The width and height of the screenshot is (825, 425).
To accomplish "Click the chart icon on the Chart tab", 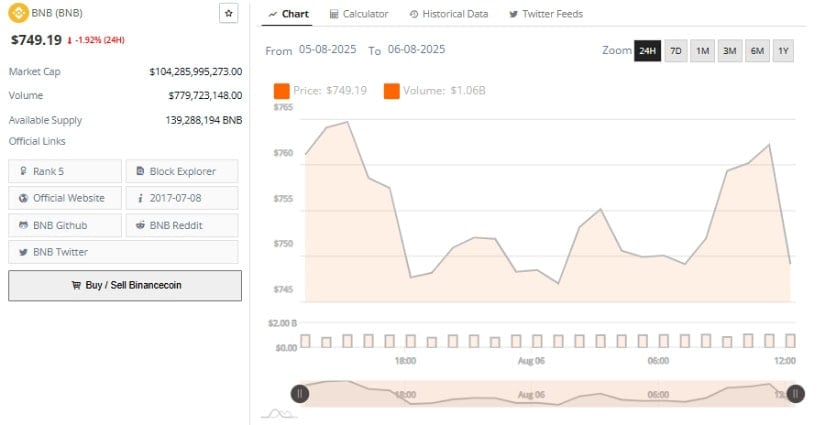I will (x=273, y=15).
